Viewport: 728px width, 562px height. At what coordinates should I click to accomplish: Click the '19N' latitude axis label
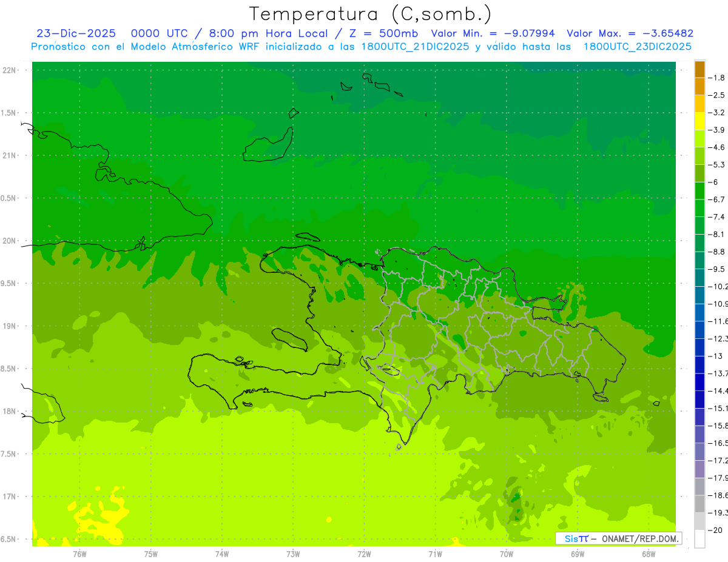point(10,326)
